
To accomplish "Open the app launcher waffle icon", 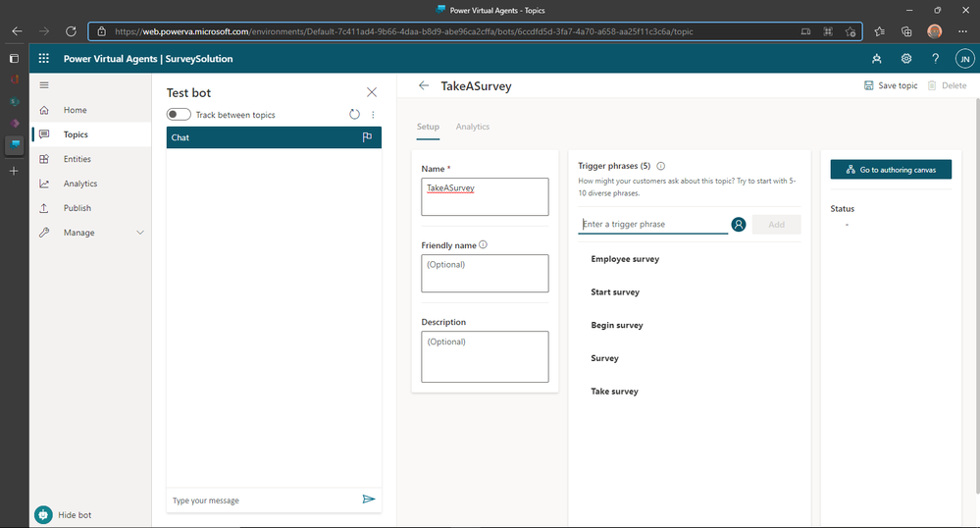I will [x=44, y=58].
